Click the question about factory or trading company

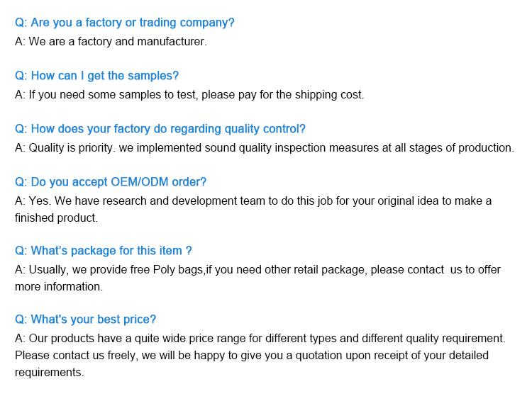tap(125, 23)
